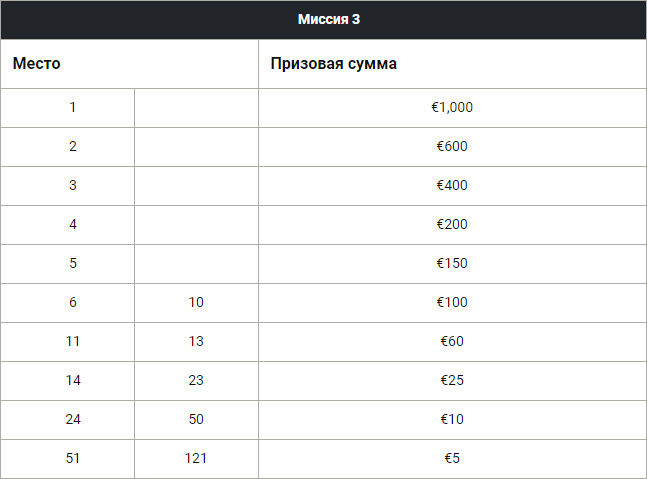
Task: Select the €60 prize cell
Action: coord(452,341)
